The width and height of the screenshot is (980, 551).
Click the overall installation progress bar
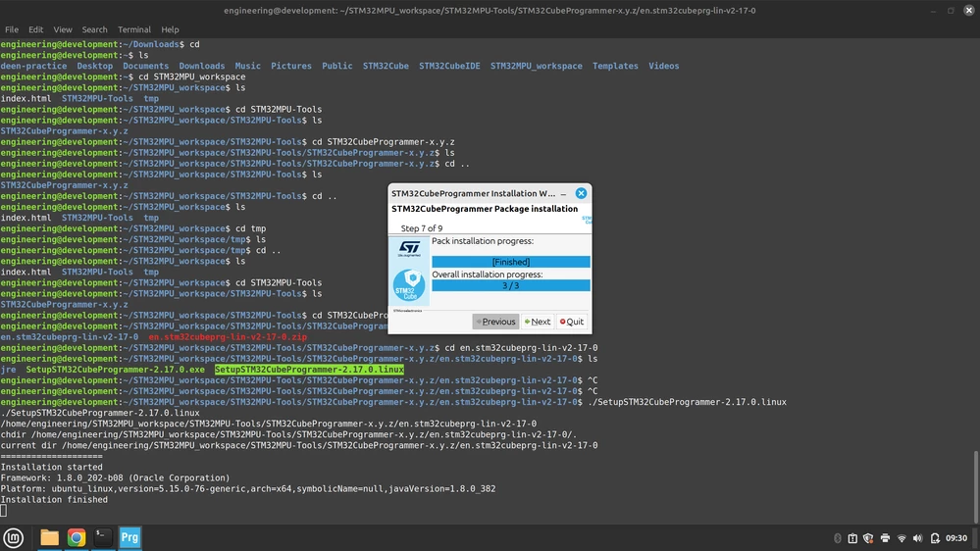pos(511,285)
